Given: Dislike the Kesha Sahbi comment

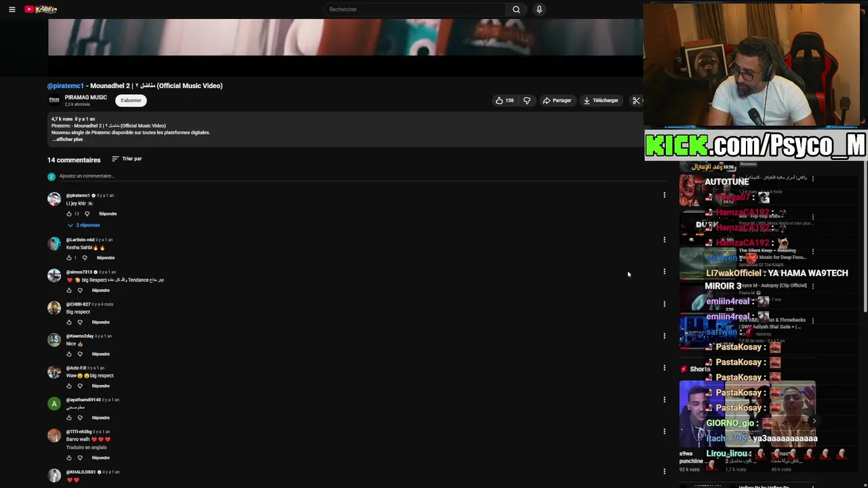Looking at the screenshot, I should click(x=85, y=258).
